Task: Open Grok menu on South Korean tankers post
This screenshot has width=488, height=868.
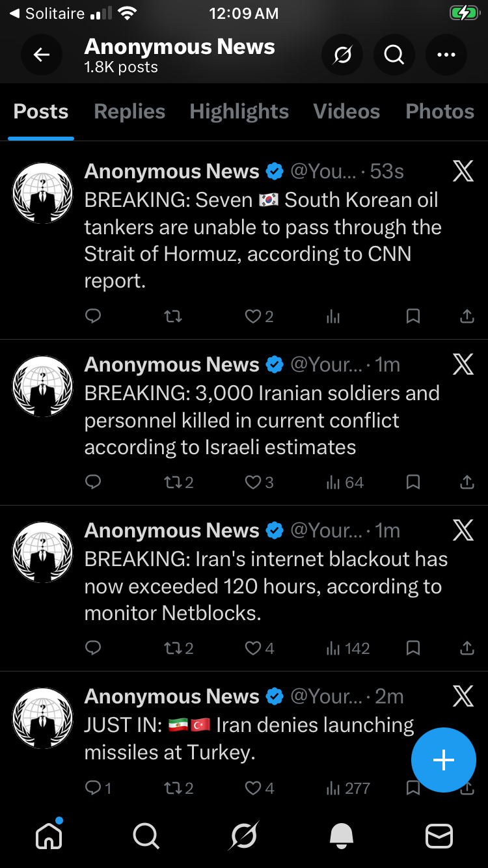Action: click(x=463, y=172)
